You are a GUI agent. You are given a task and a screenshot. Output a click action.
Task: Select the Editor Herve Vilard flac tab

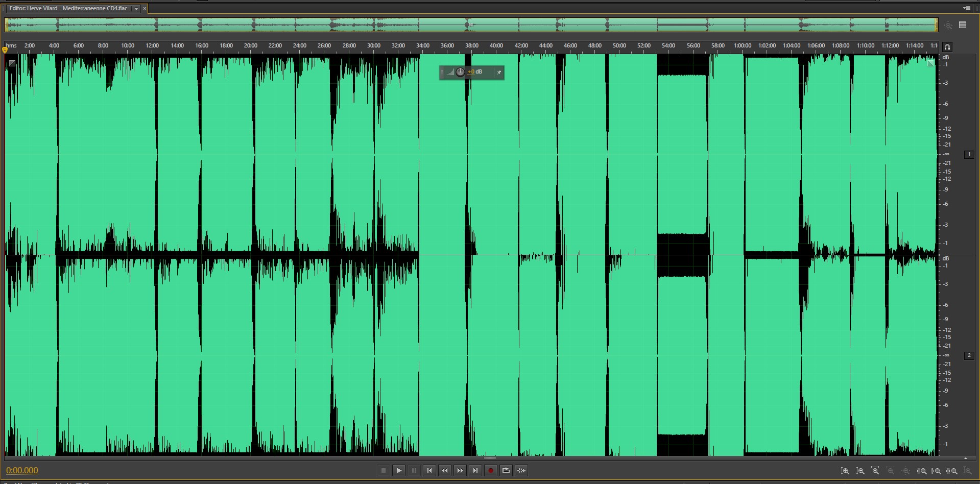pyautogui.click(x=68, y=9)
